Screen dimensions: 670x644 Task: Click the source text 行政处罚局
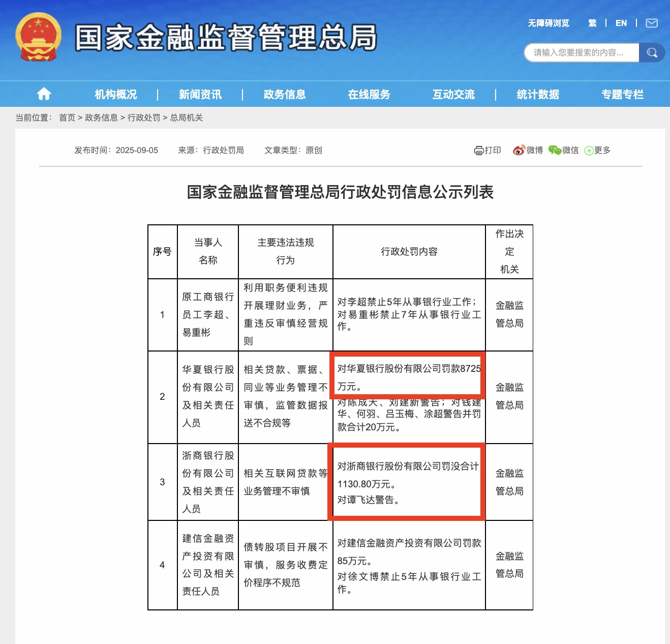tap(223, 150)
